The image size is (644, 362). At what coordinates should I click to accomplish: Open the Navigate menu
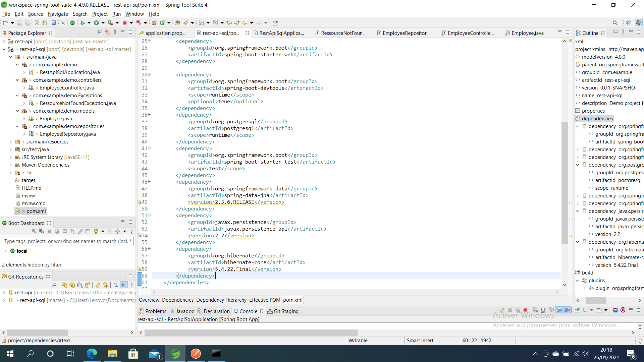click(x=58, y=14)
